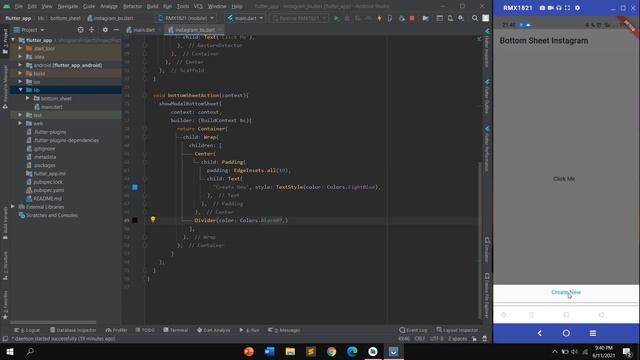Click the black87 color swatch in gutter

tap(135, 220)
